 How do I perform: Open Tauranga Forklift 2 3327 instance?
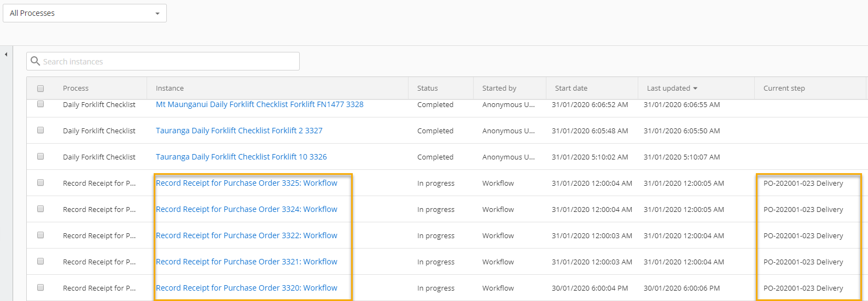pos(239,131)
